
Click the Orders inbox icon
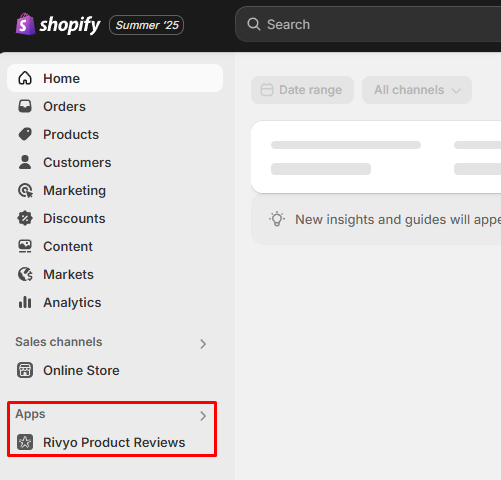(x=25, y=106)
